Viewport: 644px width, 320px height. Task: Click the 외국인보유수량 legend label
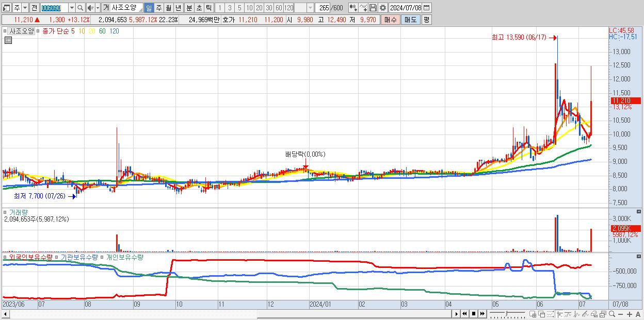30,257
